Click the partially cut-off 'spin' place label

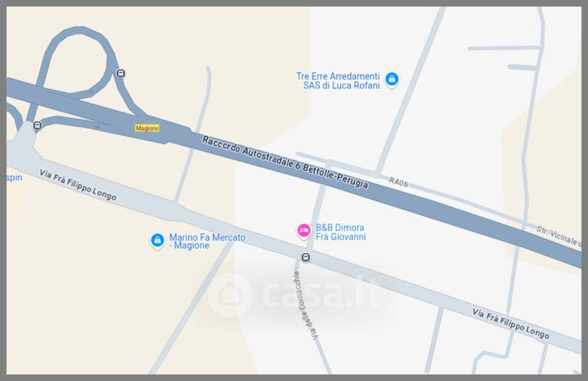[14, 178]
